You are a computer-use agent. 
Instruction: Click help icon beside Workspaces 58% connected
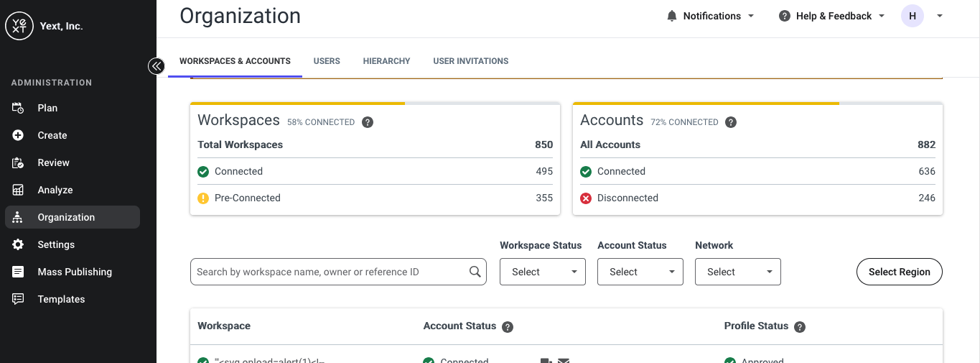(x=368, y=122)
